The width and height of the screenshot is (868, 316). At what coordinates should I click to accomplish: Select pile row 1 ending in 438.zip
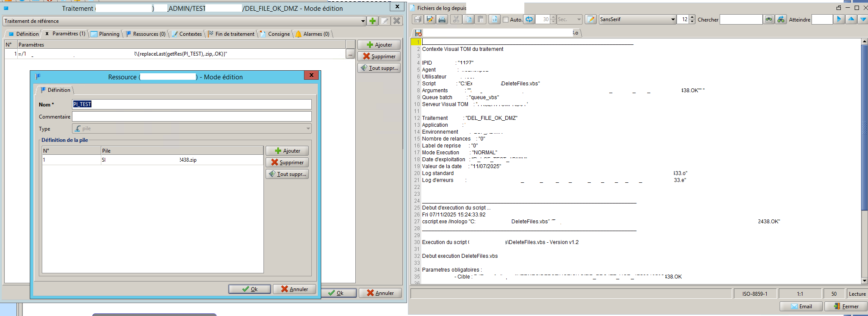coord(153,160)
